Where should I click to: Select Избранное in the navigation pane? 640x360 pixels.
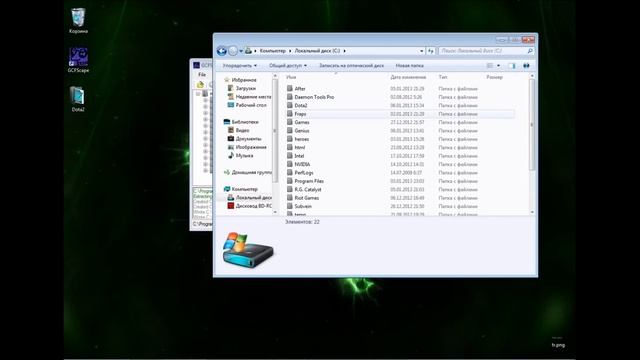pos(244,80)
